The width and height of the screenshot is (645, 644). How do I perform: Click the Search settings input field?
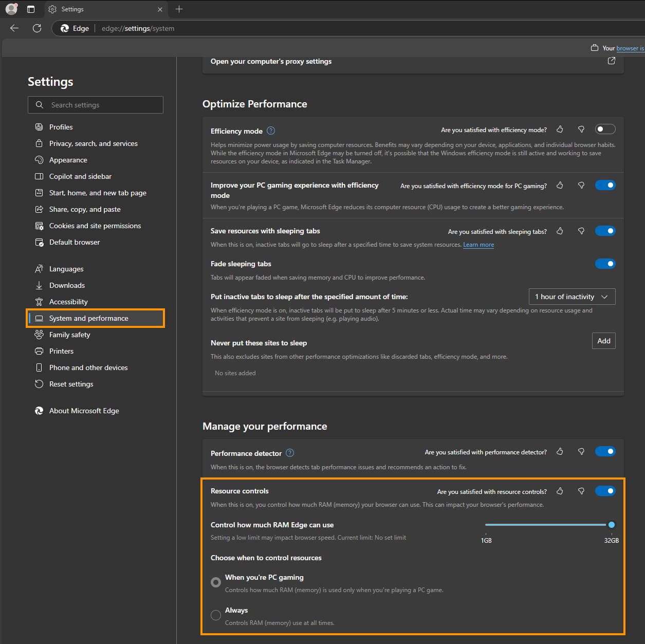tap(96, 105)
